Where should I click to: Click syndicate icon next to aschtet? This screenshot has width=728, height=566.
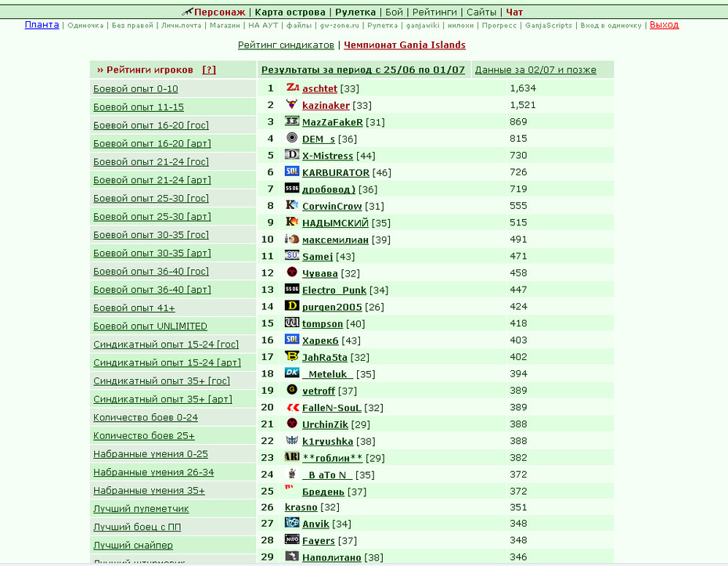[292, 88]
